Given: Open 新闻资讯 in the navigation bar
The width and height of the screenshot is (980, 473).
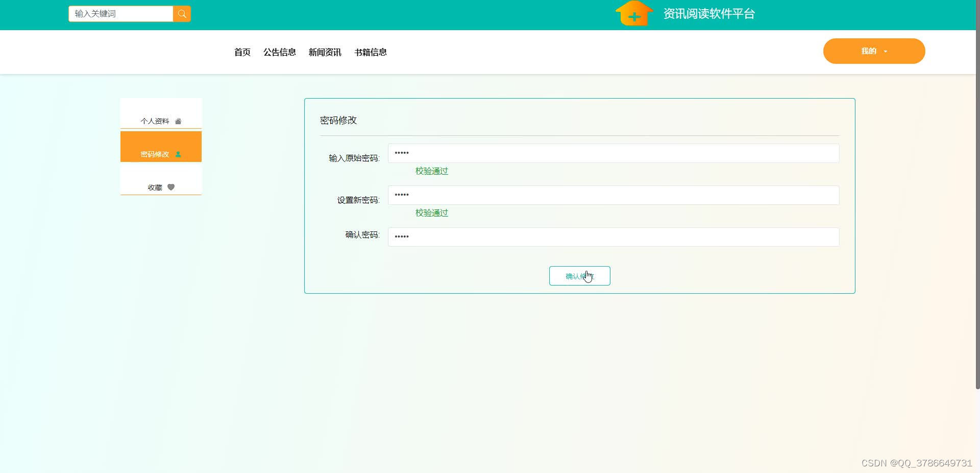Looking at the screenshot, I should [325, 52].
